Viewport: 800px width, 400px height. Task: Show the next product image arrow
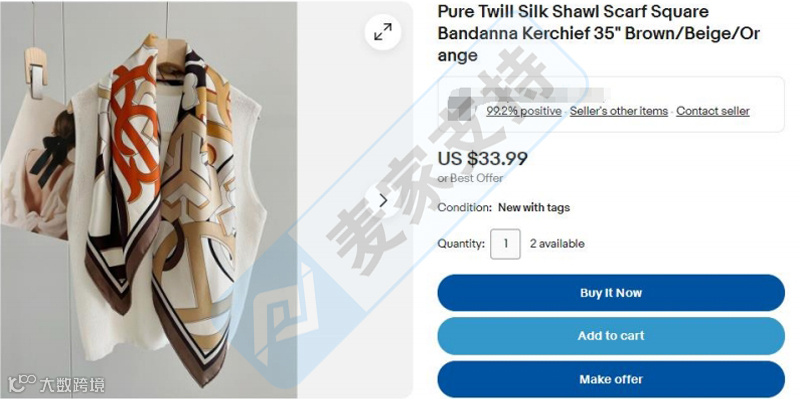tap(383, 201)
